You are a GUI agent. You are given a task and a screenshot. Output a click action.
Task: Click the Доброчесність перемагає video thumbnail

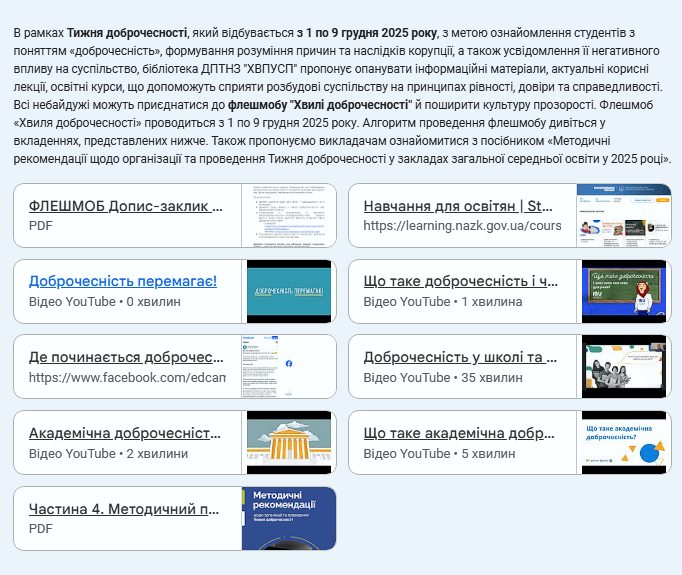pos(288,291)
